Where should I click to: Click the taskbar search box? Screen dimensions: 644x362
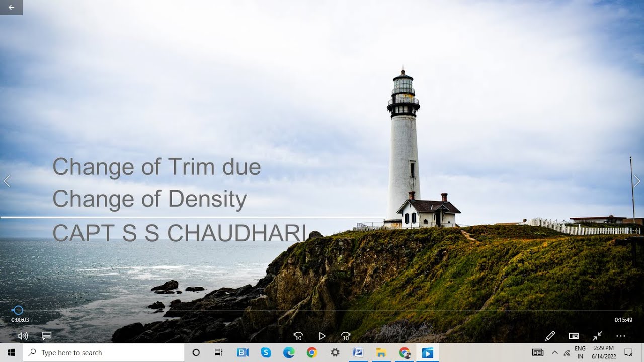click(104, 352)
